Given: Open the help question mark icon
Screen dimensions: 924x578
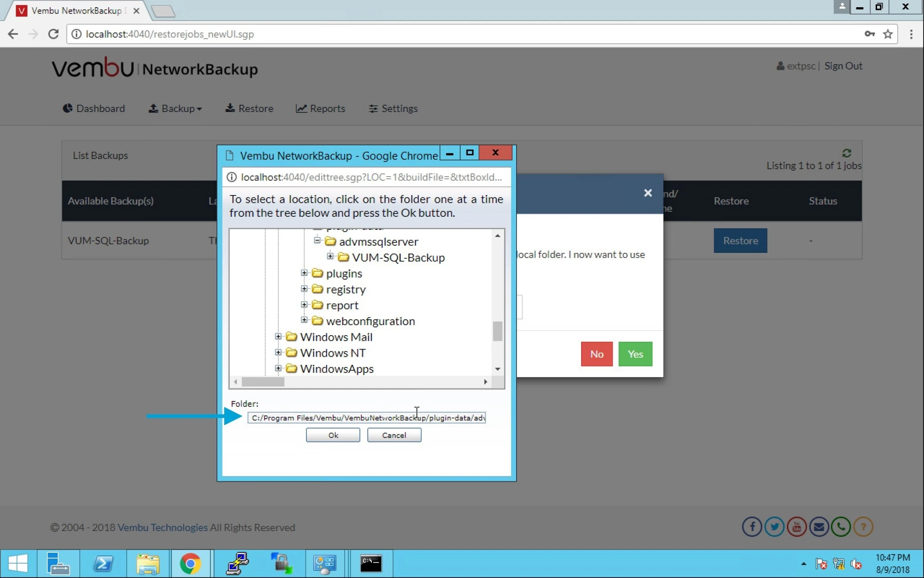Looking at the screenshot, I should coord(863,527).
